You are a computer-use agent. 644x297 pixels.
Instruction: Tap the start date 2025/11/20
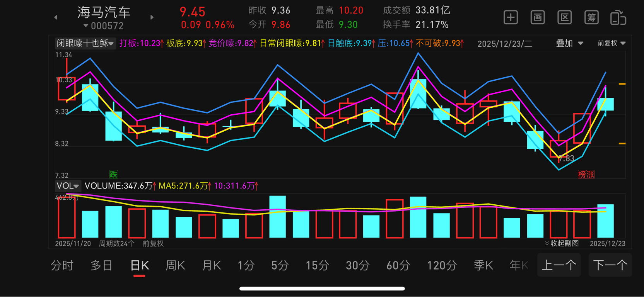[73, 244]
